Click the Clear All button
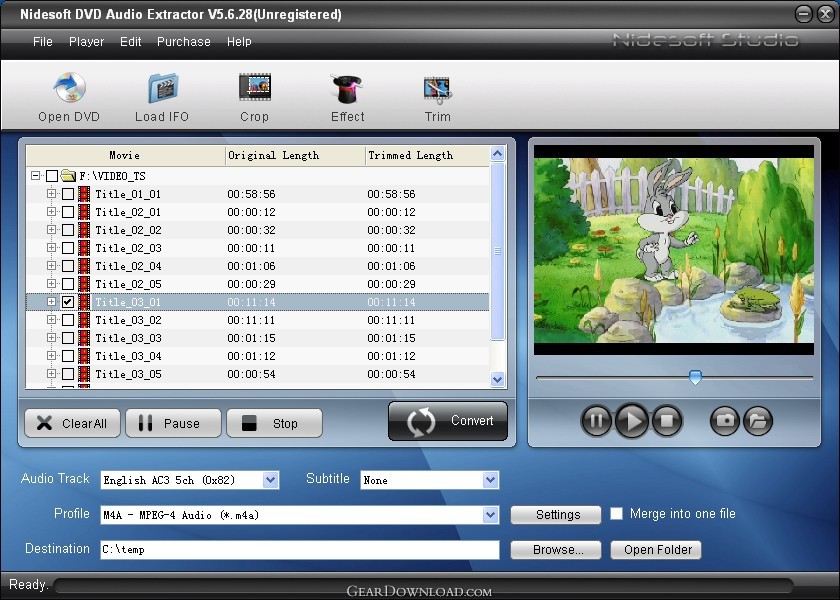 72,423
